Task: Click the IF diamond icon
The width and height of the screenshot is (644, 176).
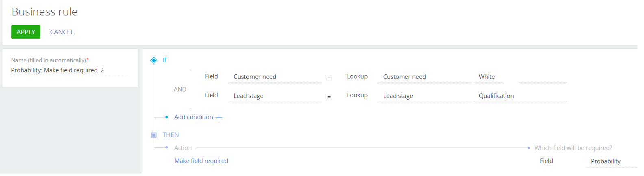Action: (x=154, y=60)
